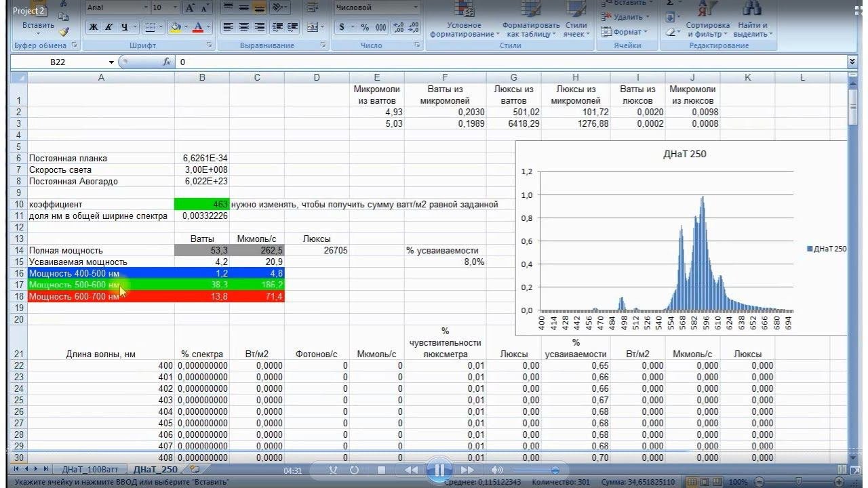Click the font color A icon

[x=198, y=27]
